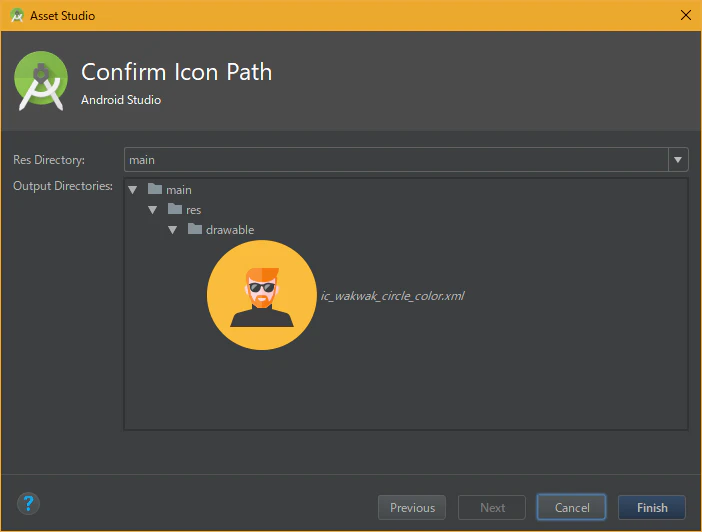This screenshot has height=532, width=702.
Task: Click the help question mark icon
Action: (x=28, y=503)
